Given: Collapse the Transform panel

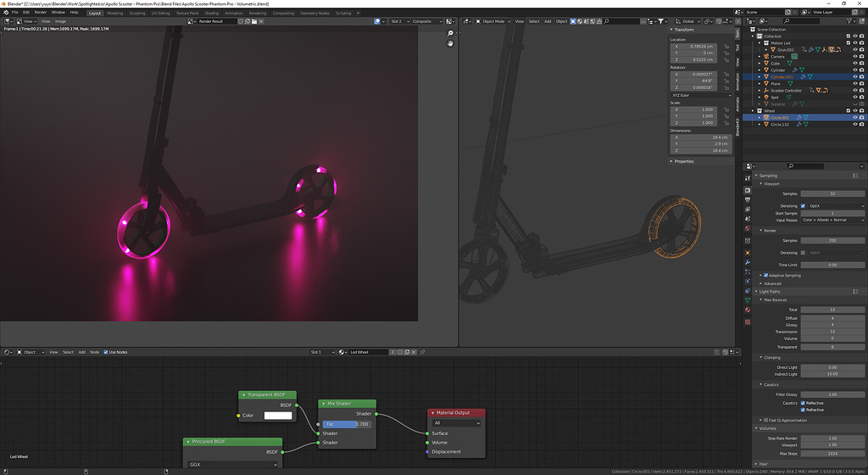Looking at the screenshot, I should click(684, 30).
